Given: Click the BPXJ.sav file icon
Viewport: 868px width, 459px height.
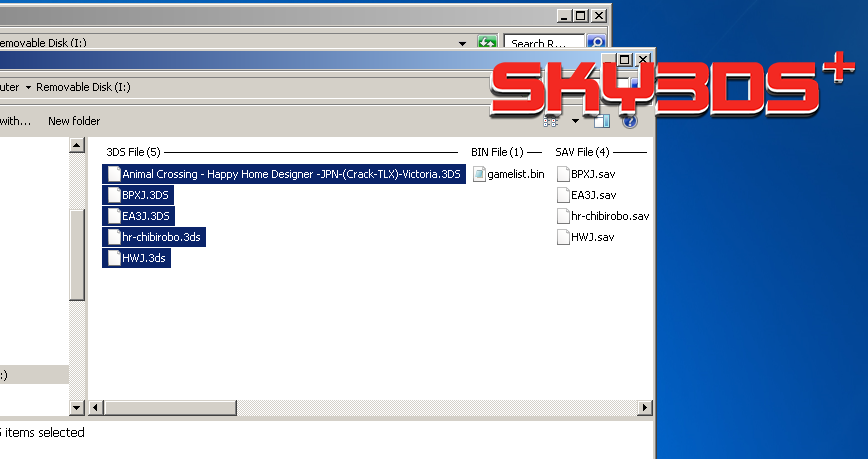Looking at the screenshot, I should [x=563, y=174].
